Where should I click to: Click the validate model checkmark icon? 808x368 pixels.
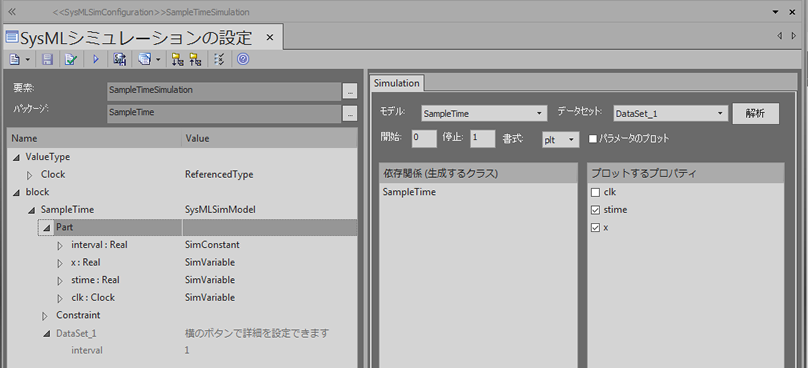pos(70,60)
